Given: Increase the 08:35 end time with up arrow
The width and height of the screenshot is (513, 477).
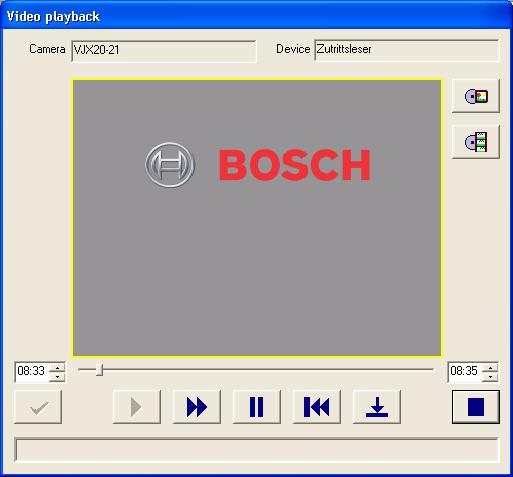Looking at the screenshot, I should 490,367.
